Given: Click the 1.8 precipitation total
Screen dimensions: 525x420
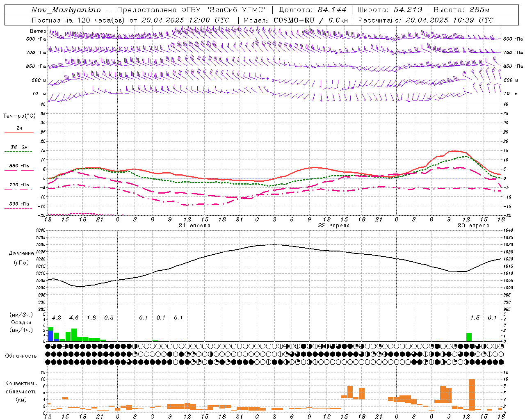Looking at the screenshot, I should 91,317.
